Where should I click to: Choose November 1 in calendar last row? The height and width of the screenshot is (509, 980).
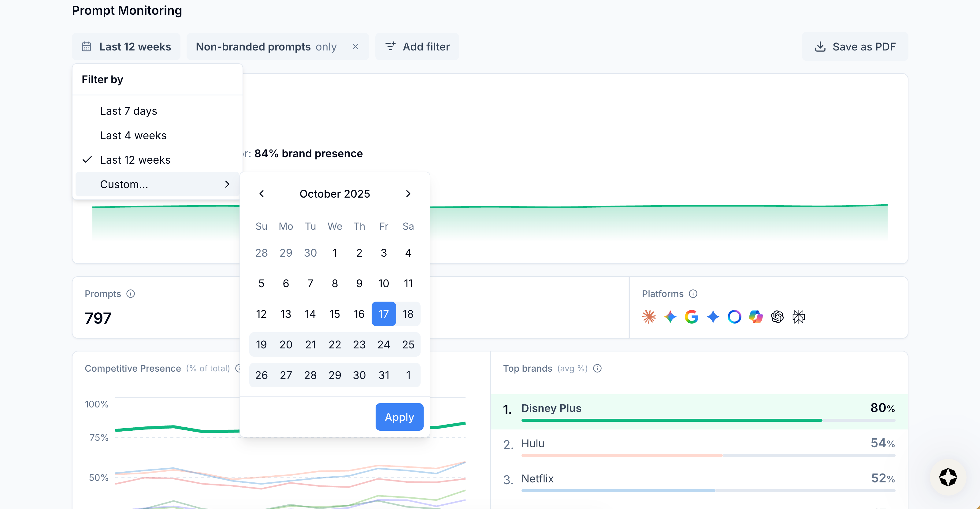(x=408, y=375)
